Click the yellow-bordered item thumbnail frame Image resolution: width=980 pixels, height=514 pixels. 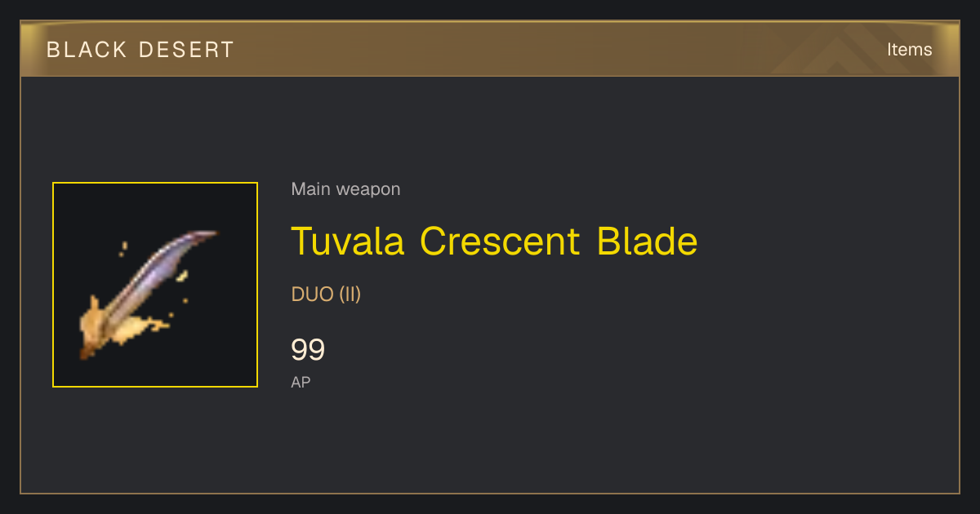155,285
